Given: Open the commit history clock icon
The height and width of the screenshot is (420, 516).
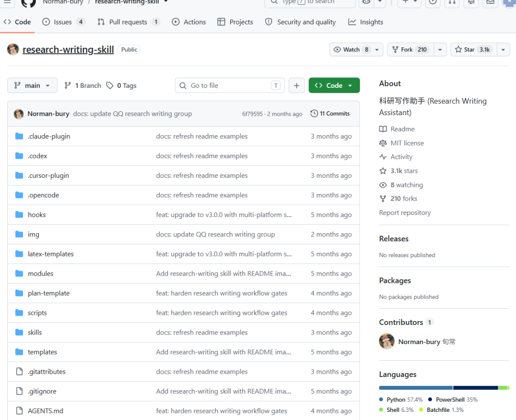Looking at the screenshot, I should (x=314, y=114).
